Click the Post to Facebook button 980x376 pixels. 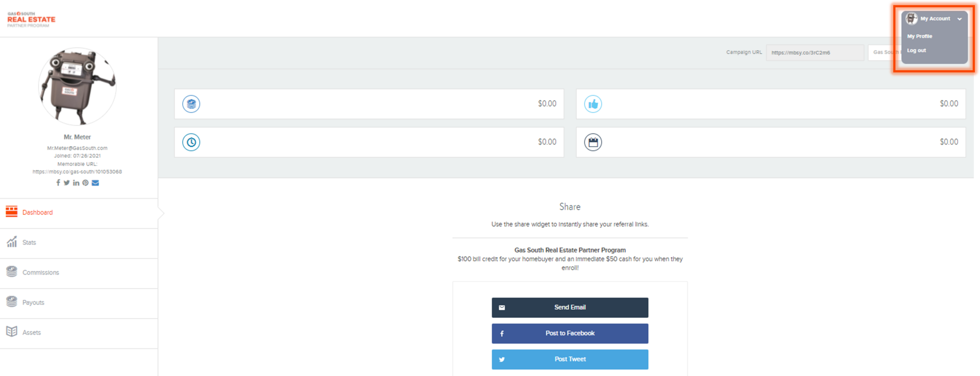pos(570,333)
